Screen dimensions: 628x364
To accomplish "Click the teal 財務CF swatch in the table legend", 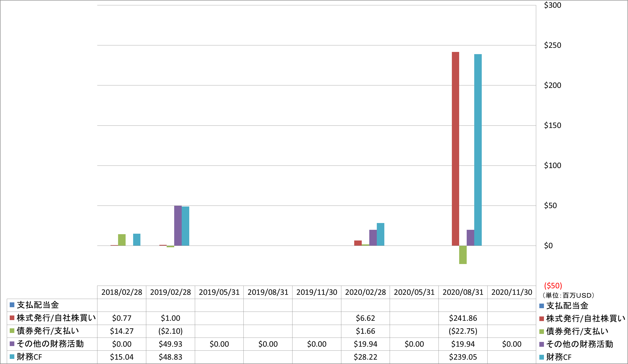I will [x=12, y=357].
